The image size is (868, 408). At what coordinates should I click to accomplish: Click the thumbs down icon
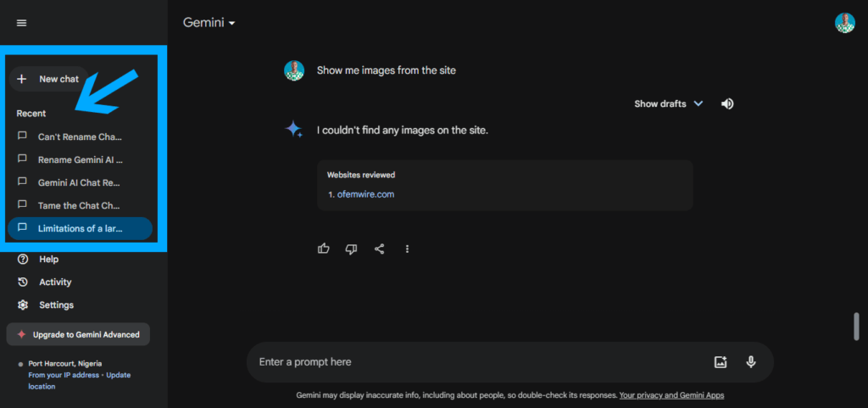pos(351,249)
